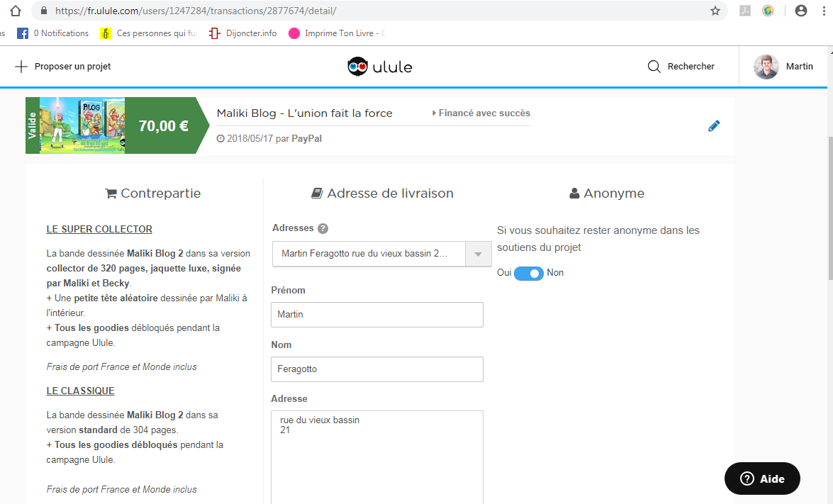This screenshot has width=833, height=504.
Task: Click into the Nom text field
Action: click(x=376, y=369)
